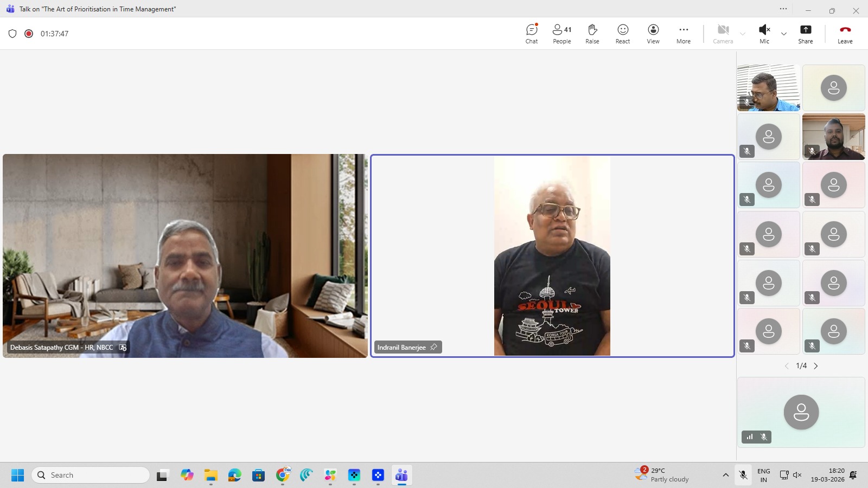Raise your hand in the meeting

tap(592, 34)
